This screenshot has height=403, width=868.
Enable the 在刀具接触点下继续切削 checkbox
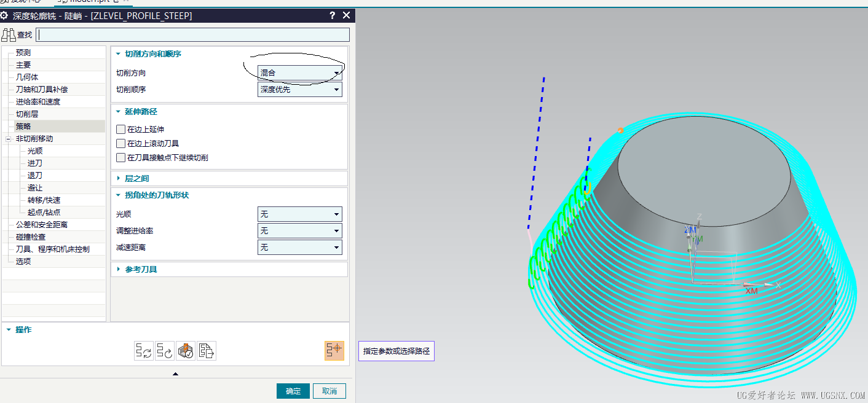(120, 158)
